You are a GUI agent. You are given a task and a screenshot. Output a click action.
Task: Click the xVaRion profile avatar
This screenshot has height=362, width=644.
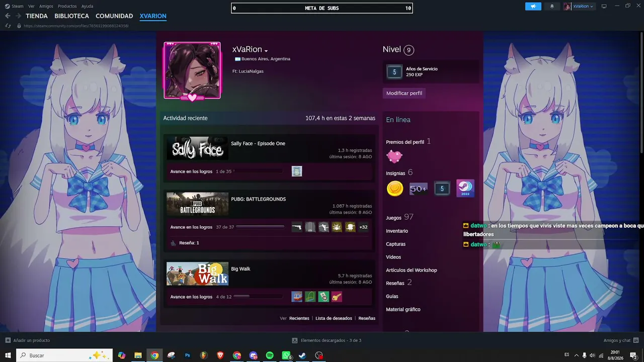(192, 70)
